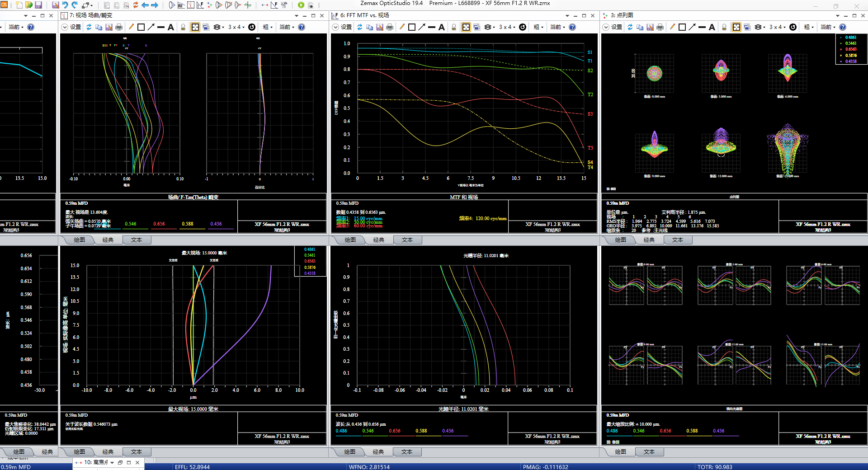Toggle active cursor button in spot diagram window
Viewport: 868px width, 470px height.
pos(736,27)
